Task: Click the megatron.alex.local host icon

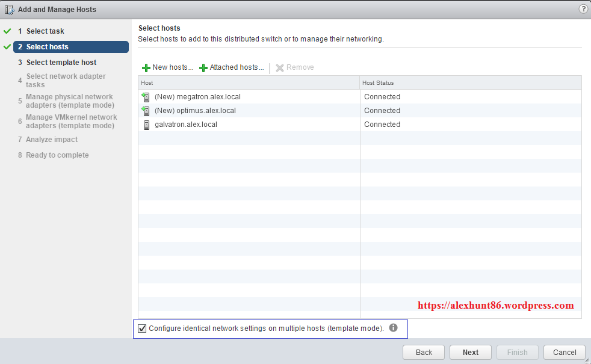Action: pyautogui.click(x=146, y=97)
